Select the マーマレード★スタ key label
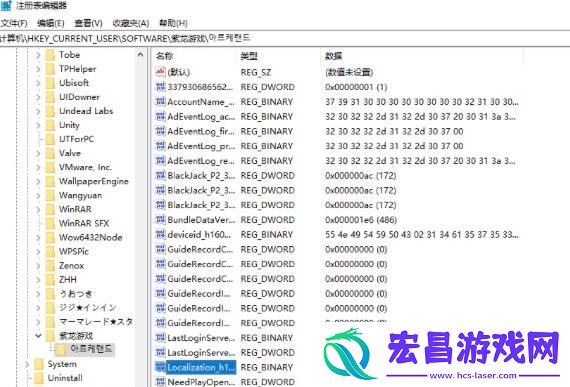The height and width of the screenshot is (387, 570). coord(96,322)
